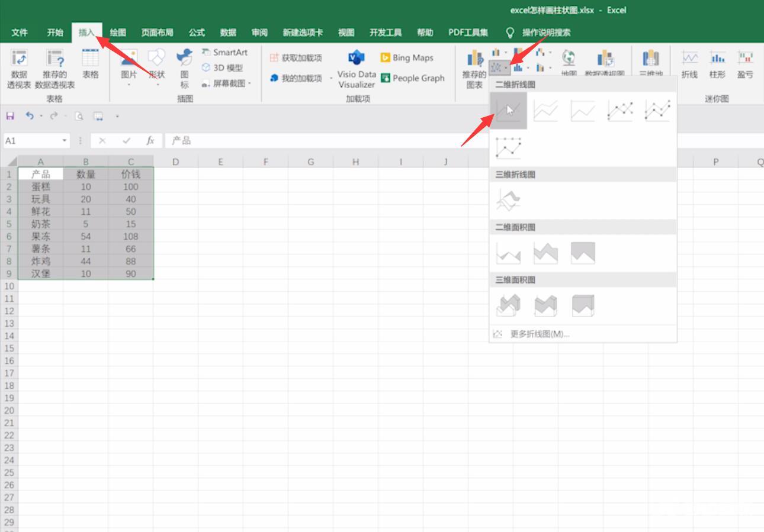Select row 12 header
Viewport: 764px width, 532px height.
click(9, 311)
